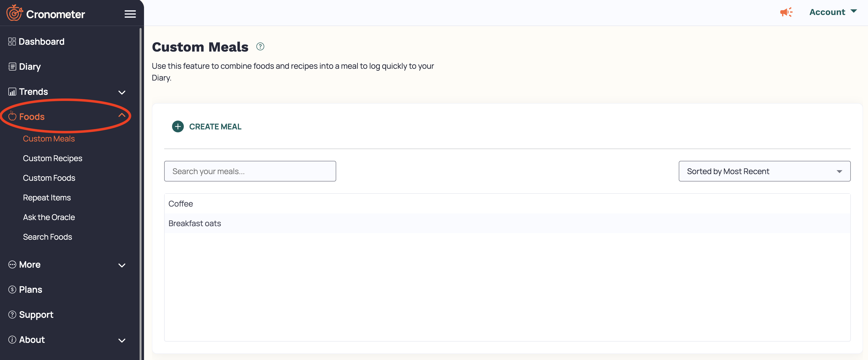This screenshot has height=360, width=868.
Task: Open Search Foods in sidebar
Action: [x=47, y=237]
